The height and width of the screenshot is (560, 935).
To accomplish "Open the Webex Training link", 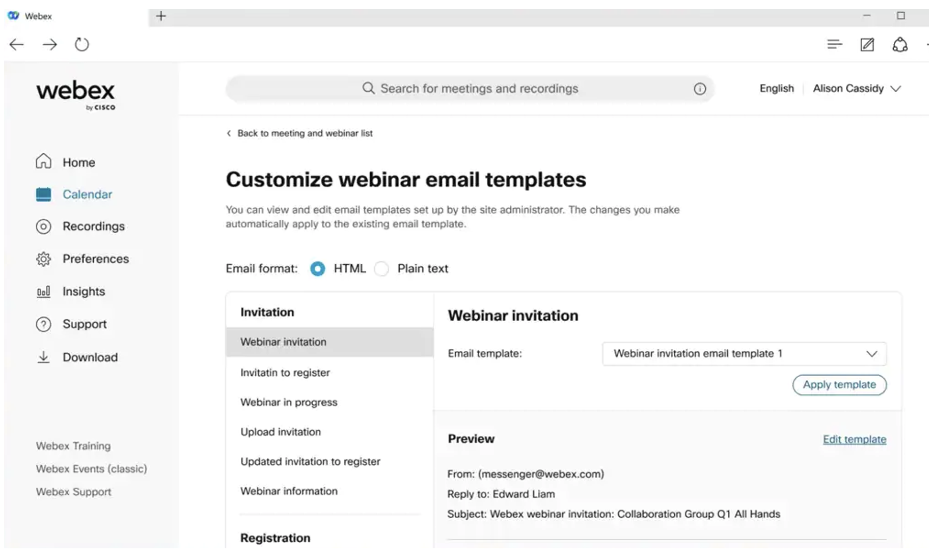I will (73, 446).
